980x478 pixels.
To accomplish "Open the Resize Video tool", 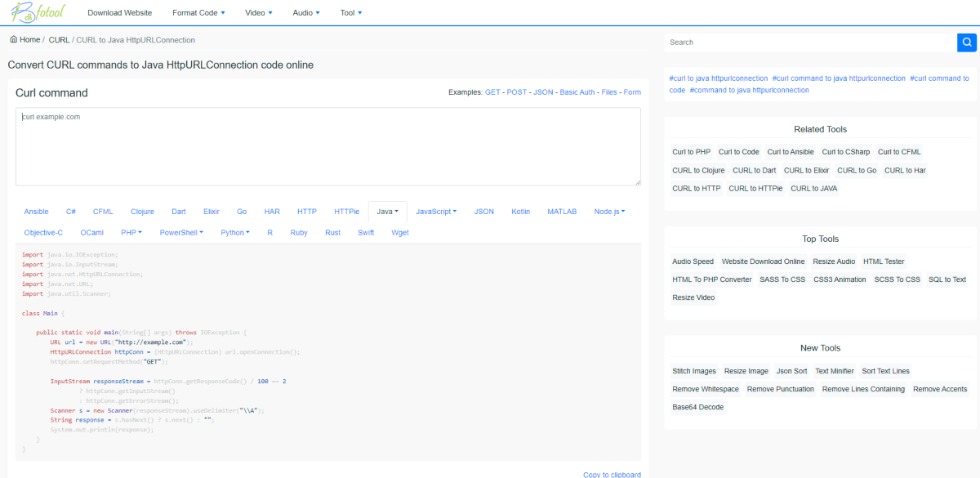I will pyautogui.click(x=693, y=297).
